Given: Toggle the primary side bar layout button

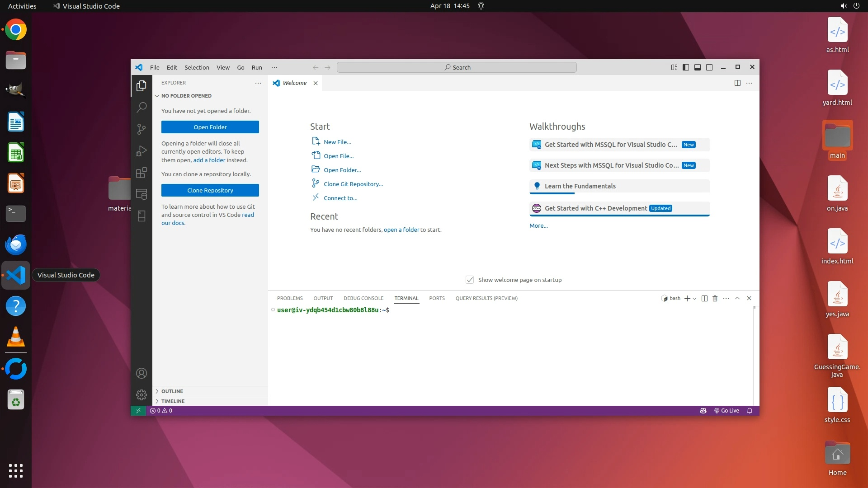Looking at the screenshot, I should (x=686, y=67).
